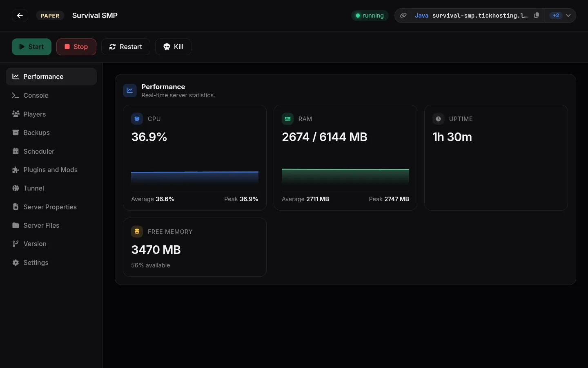Click the Uptime clock icon
Image resolution: width=588 pixels, height=368 pixels.
point(438,119)
